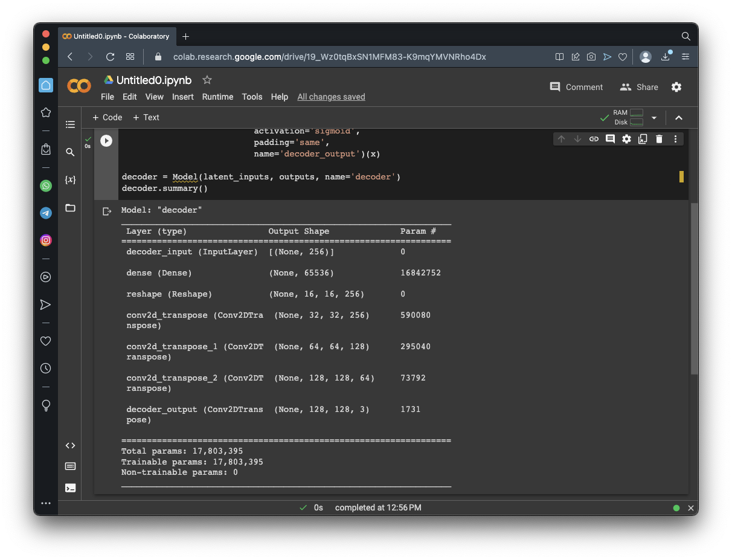Open the variables inspector in the sidebar
Screen dimensions: 732x560
(70, 180)
